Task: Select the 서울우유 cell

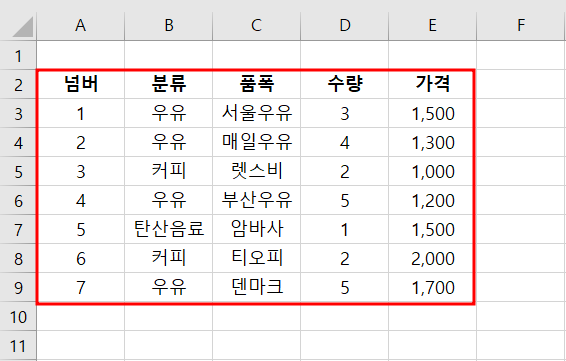Action: 257,113
